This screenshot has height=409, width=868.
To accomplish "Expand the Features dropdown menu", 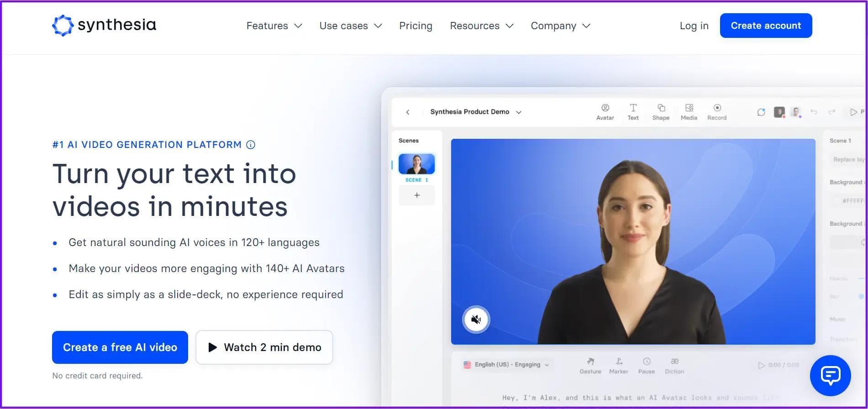I will [274, 26].
